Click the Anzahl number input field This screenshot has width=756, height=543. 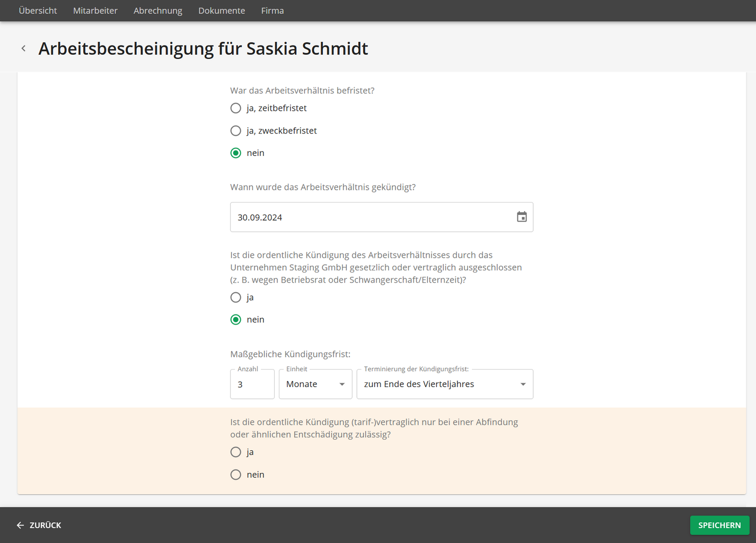[x=252, y=384]
